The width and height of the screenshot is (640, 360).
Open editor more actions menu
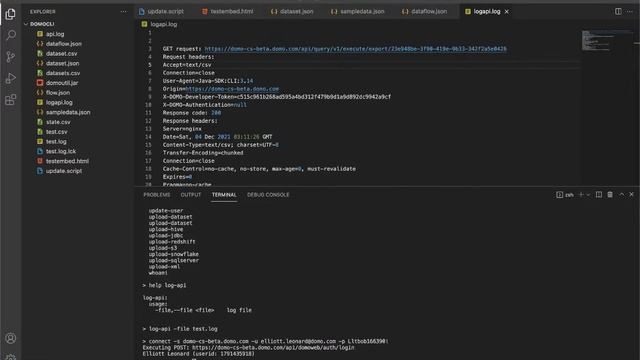[x=630, y=11]
